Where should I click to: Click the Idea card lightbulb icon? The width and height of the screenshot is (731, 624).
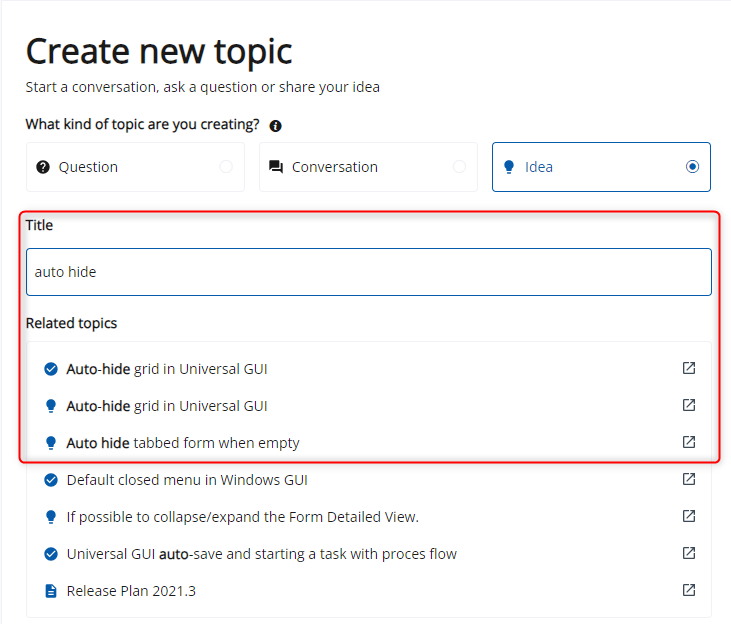(509, 167)
